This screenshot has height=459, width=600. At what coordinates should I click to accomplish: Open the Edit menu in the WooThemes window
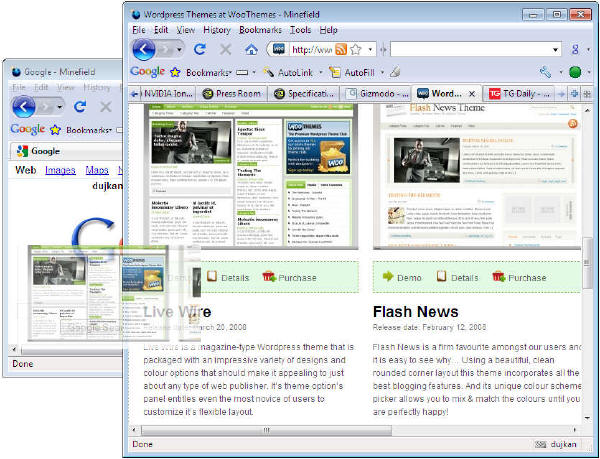coord(161,30)
